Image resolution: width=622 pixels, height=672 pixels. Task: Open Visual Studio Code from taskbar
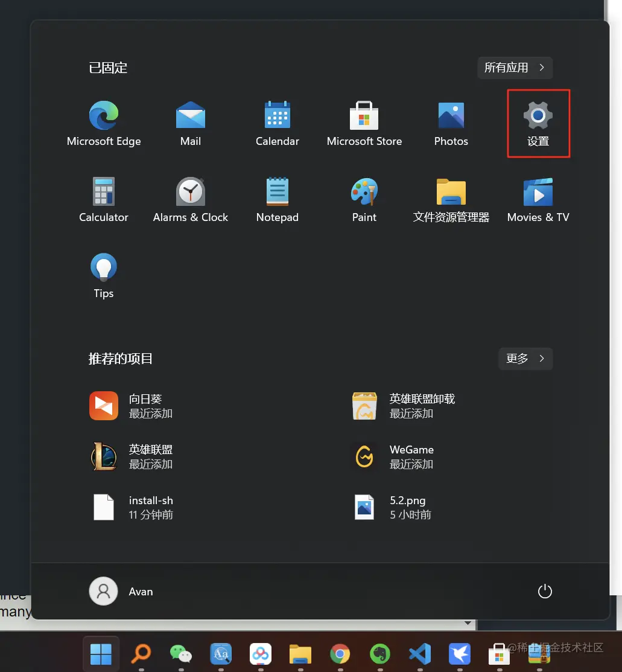(420, 654)
